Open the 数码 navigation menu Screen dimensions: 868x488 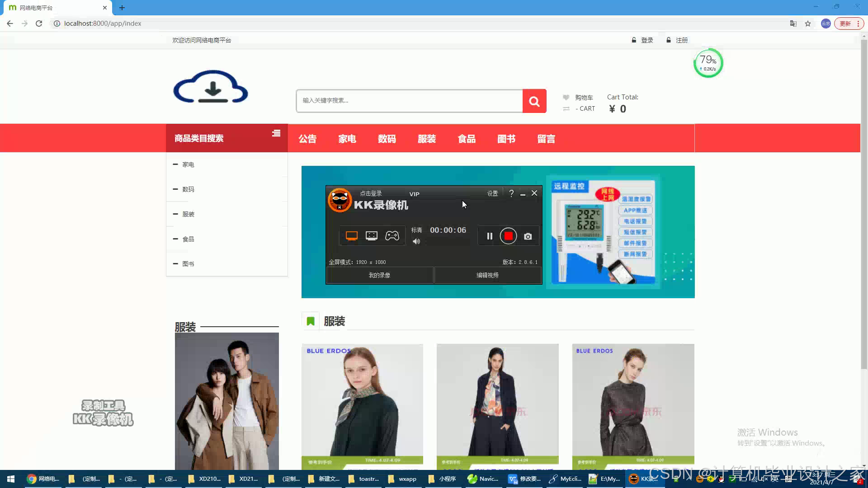click(x=387, y=139)
